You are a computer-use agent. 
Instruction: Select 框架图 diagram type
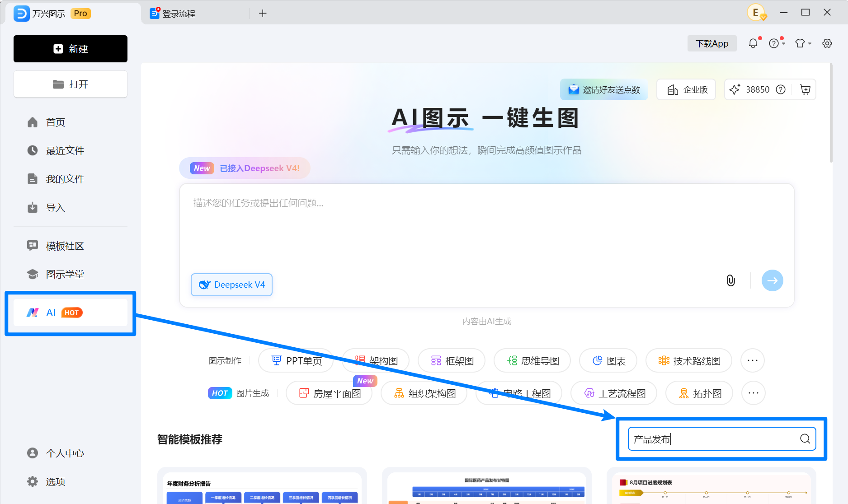(x=452, y=360)
